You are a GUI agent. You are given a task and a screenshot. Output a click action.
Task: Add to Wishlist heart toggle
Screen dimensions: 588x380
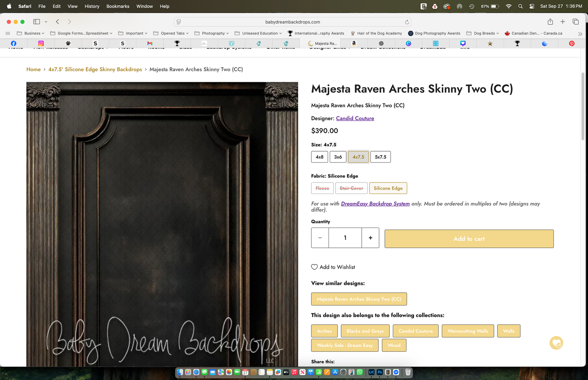point(333,267)
